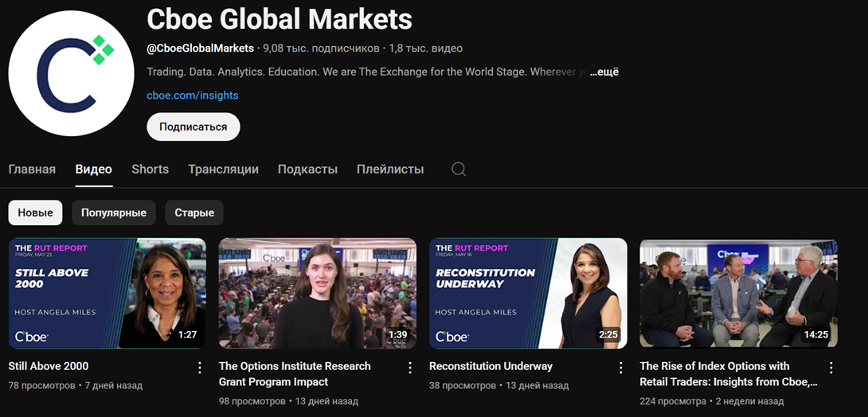Go to the Трансляции tab
The image size is (868, 417).
coord(223,170)
